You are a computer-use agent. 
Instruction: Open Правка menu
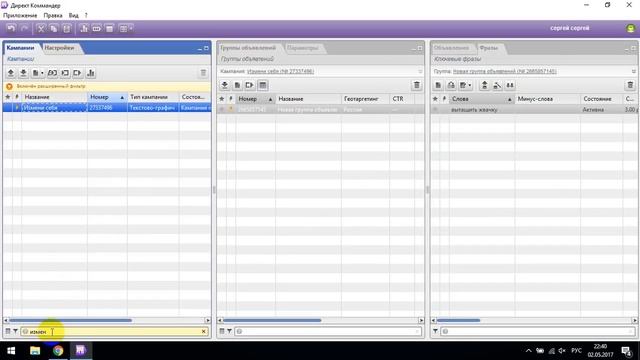[53, 15]
